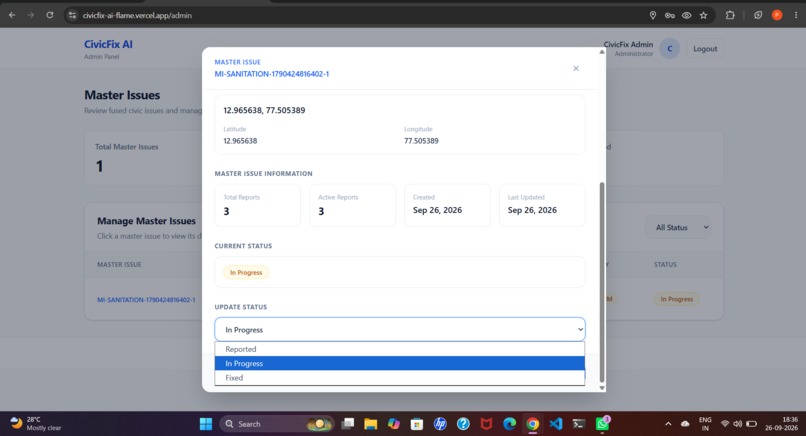This screenshot has width=806, height=436.
Task: Click the In Progress badge in the table row
Action: [x=676, y=299]
